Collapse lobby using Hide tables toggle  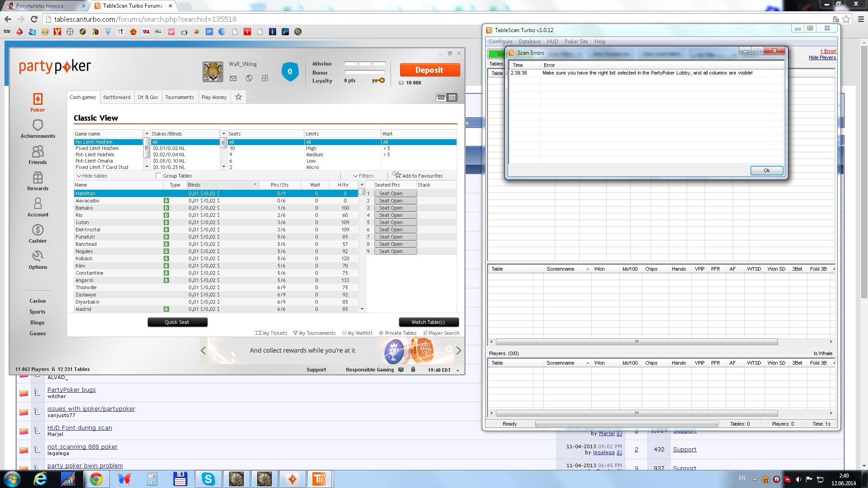(92, 176)
